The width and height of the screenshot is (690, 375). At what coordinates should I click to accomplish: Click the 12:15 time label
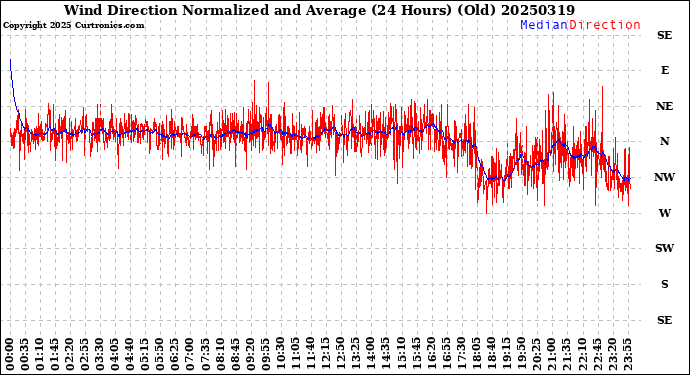click(325, 354)
